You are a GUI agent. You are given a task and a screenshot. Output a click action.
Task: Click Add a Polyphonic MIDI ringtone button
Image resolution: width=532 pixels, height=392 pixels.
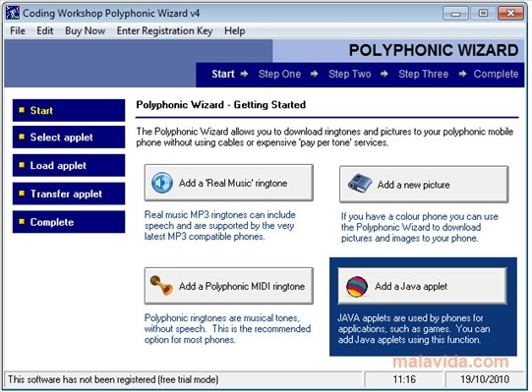pos(229,286)
